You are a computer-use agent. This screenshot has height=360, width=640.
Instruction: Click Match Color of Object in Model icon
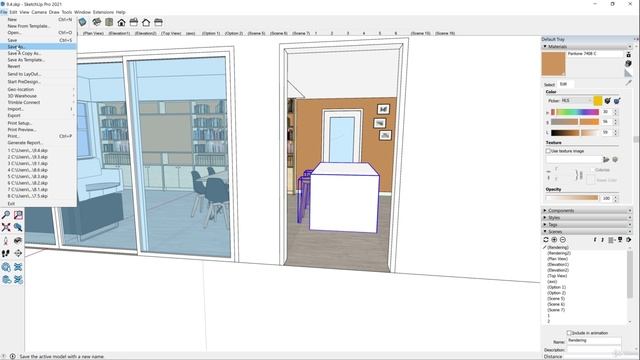click(x=608, y=100)
